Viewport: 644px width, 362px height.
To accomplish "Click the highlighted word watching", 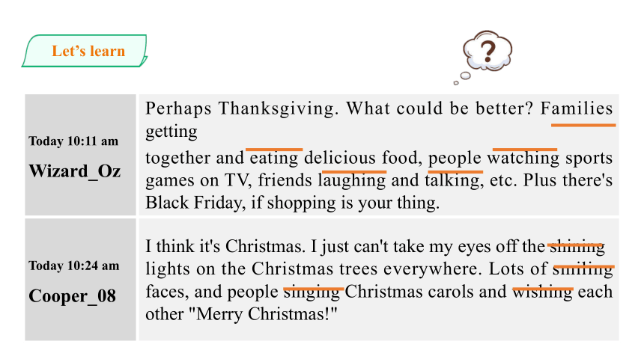I will coord(523,158).
